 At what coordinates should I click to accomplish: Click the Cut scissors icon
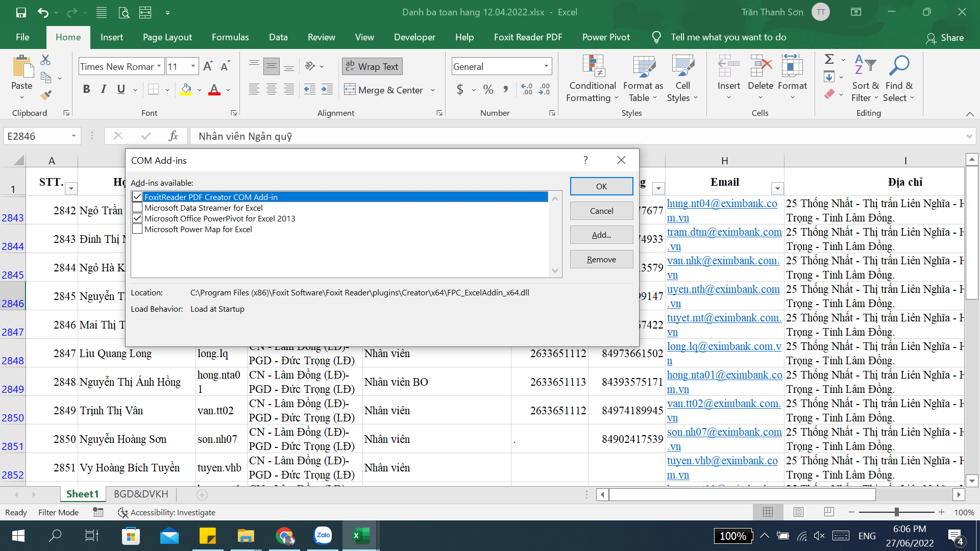click(45, 60)
